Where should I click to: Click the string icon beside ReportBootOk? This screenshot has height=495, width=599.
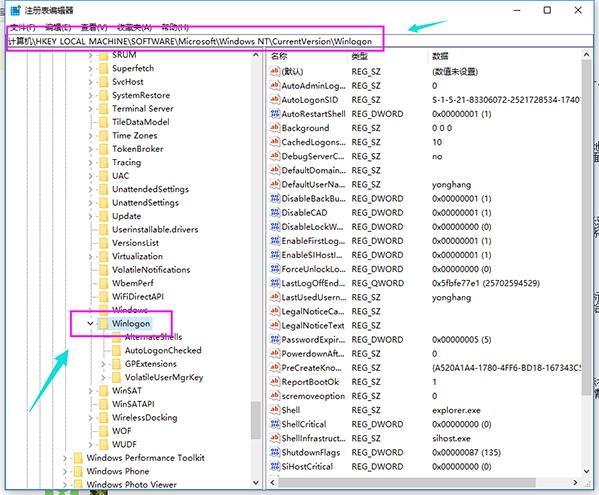tap(274, 382)
